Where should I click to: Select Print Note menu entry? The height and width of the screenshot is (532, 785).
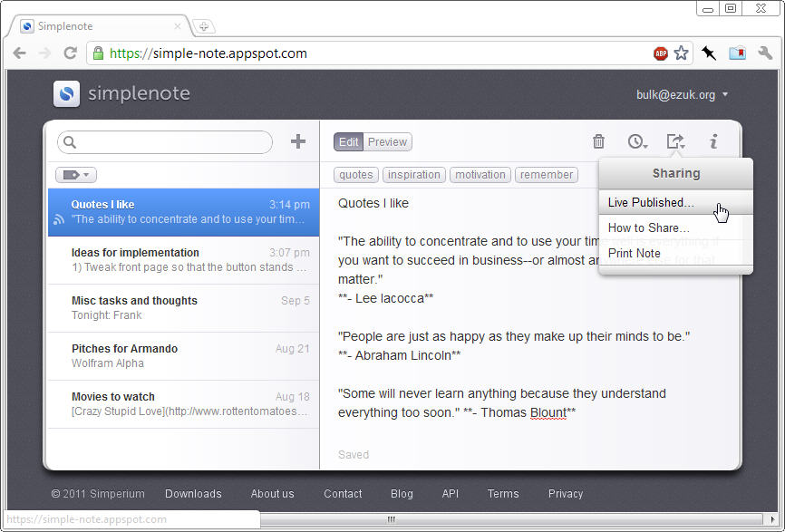point(676,253)
